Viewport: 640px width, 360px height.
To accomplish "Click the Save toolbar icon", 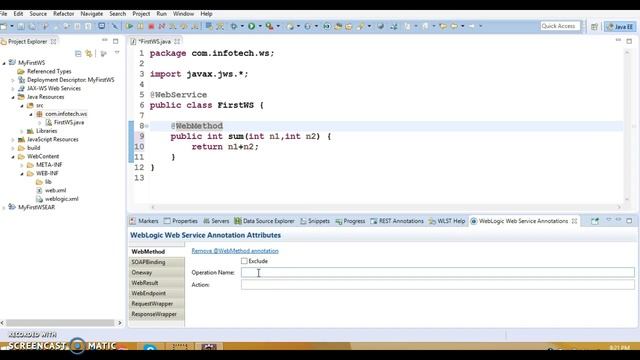I will (x=21, y=26).
